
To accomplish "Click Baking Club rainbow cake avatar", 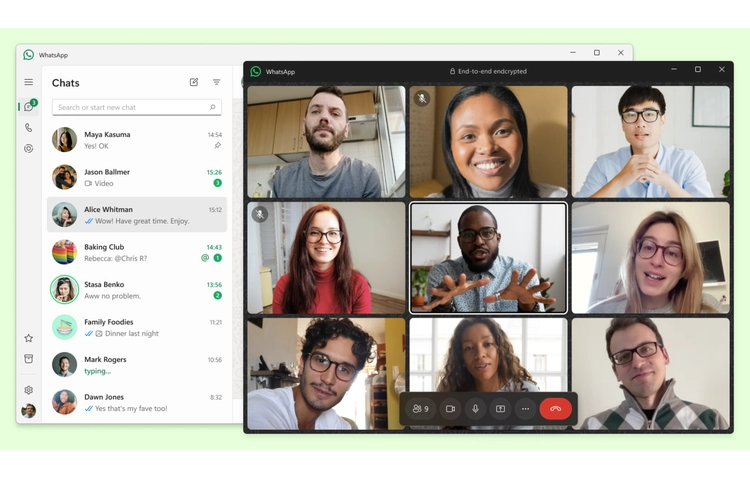I will click(x=65, y=252).
